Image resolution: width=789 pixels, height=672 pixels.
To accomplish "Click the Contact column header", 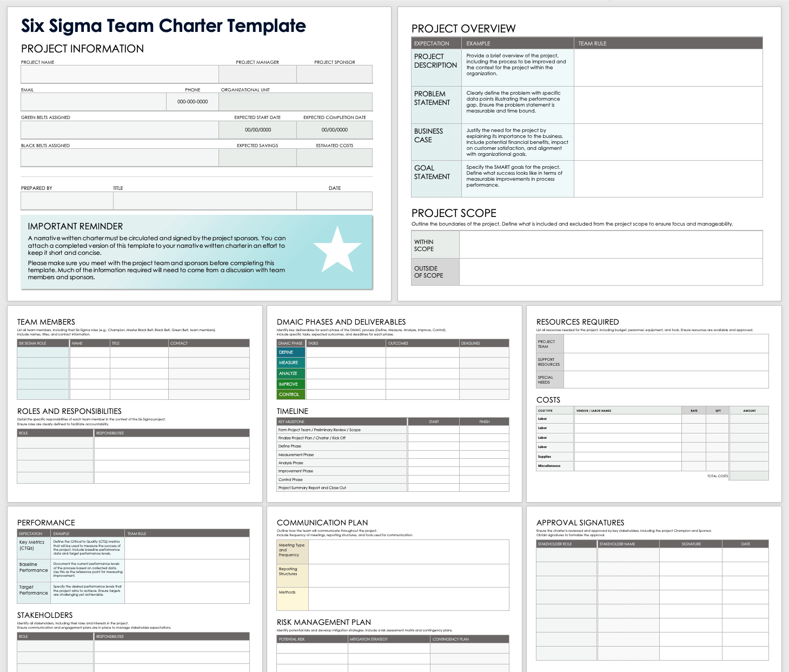I will click(209, 343).
